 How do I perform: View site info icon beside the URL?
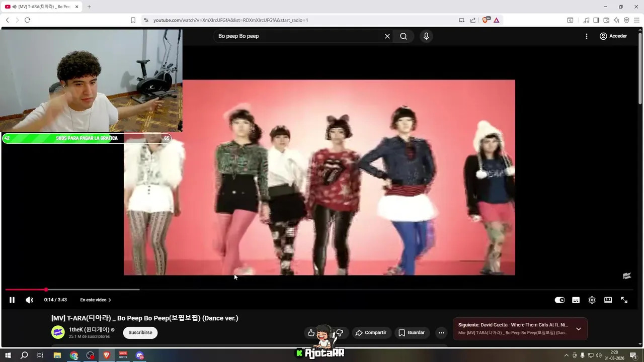click(146, 20)
